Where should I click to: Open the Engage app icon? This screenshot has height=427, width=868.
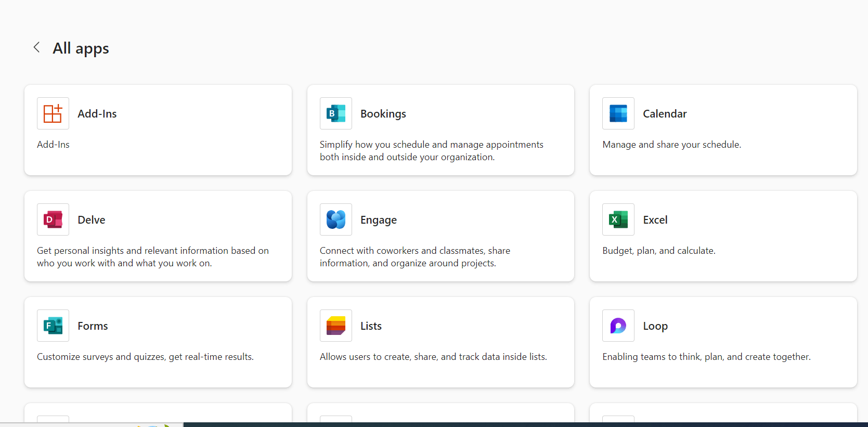(x=336, y=219)
